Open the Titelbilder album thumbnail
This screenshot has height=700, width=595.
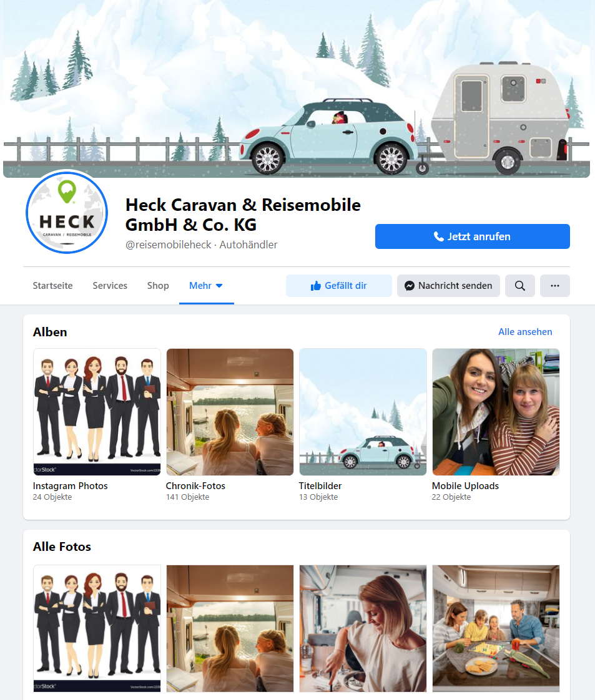point(363,412)
